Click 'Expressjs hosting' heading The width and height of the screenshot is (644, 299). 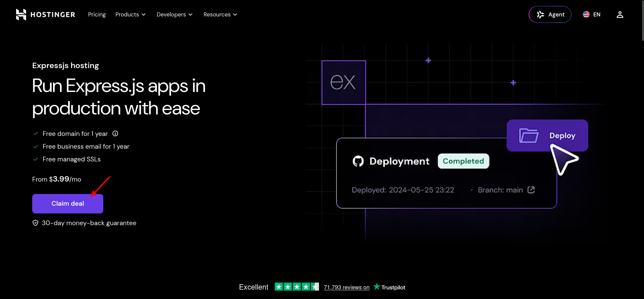65,65
